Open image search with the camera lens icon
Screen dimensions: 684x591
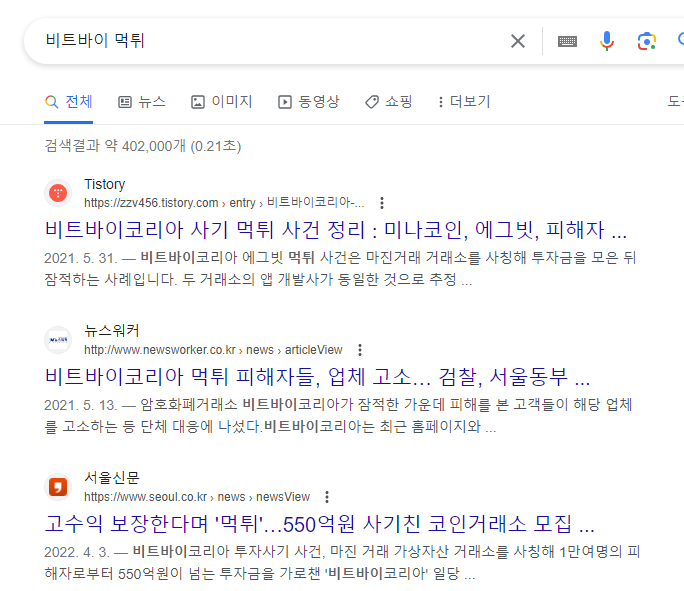646,41
